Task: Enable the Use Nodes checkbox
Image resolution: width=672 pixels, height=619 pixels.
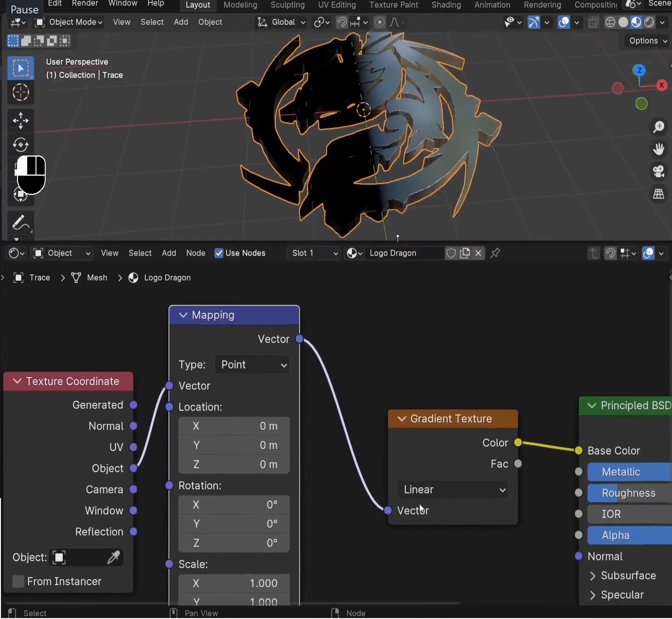Action: pos(218,253)
